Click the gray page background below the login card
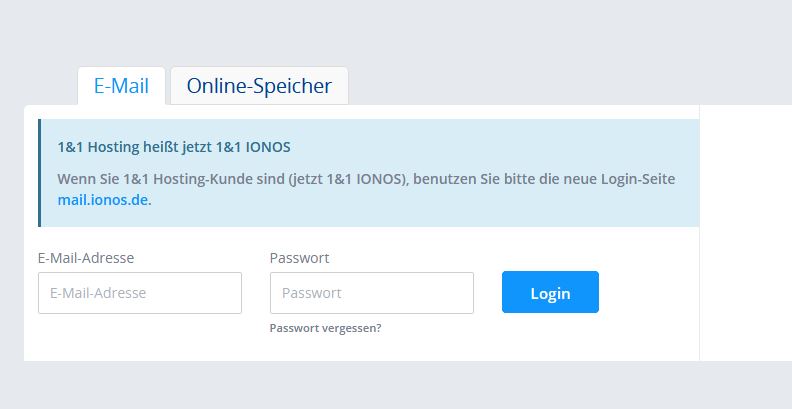 (x=396, y=385)
